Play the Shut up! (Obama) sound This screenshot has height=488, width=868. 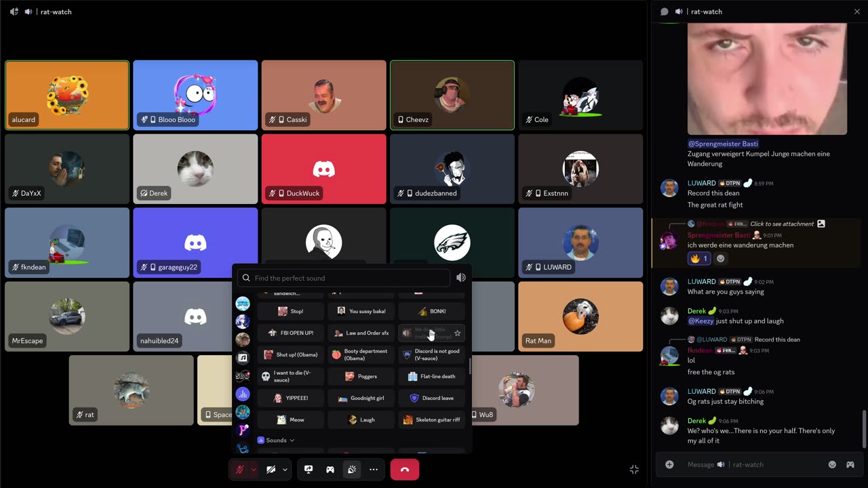(x=290, y=354)
